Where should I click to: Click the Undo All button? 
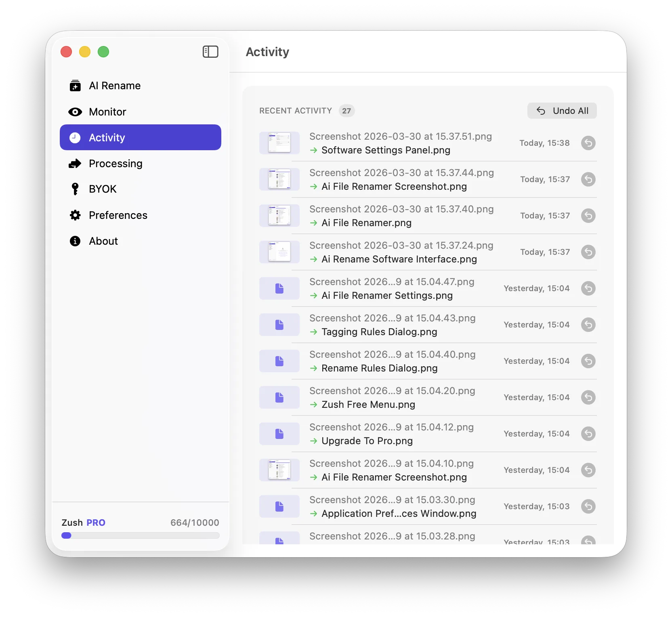pos(562,110)
